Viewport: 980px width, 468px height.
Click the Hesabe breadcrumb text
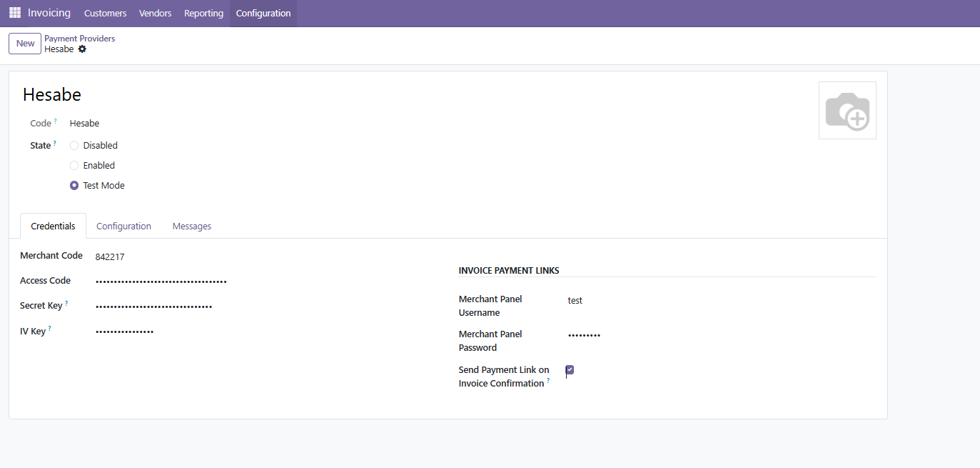click(59, 49)
